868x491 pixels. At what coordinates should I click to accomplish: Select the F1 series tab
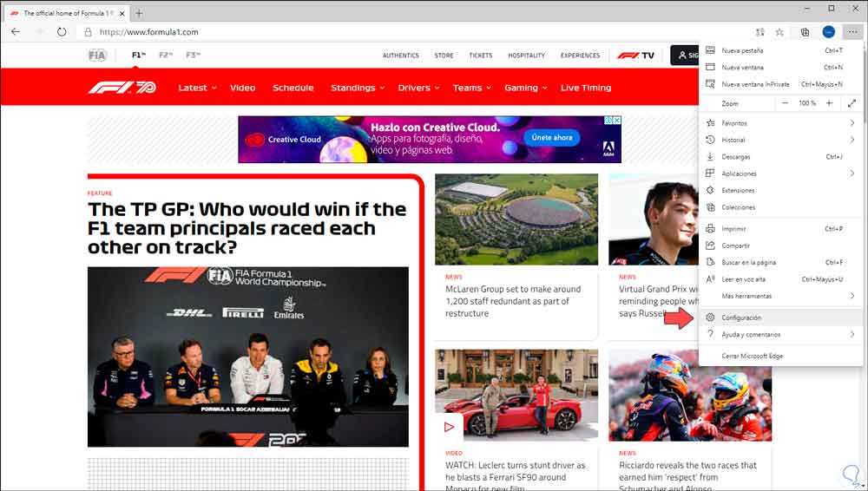[138, 56]
